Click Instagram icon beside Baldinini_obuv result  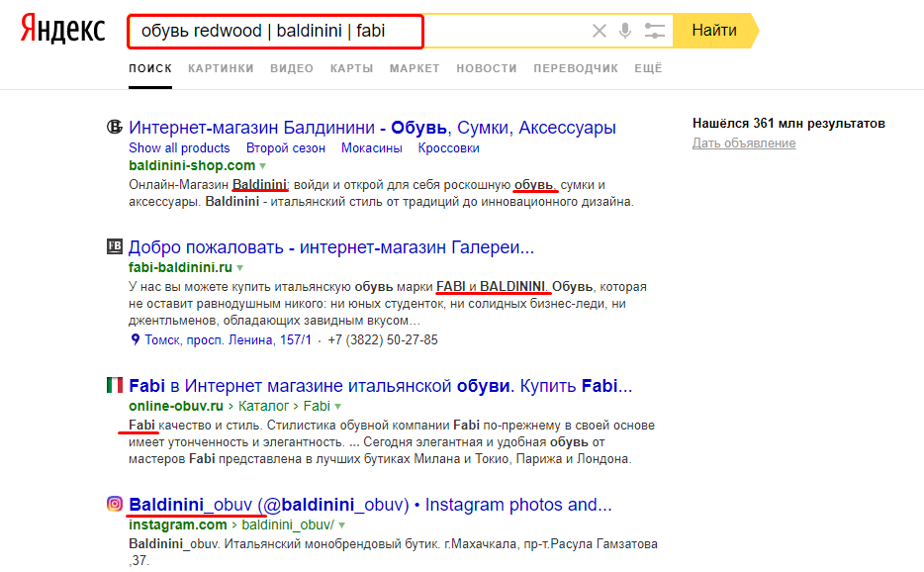pyautogui.click(x=115, y=504)
